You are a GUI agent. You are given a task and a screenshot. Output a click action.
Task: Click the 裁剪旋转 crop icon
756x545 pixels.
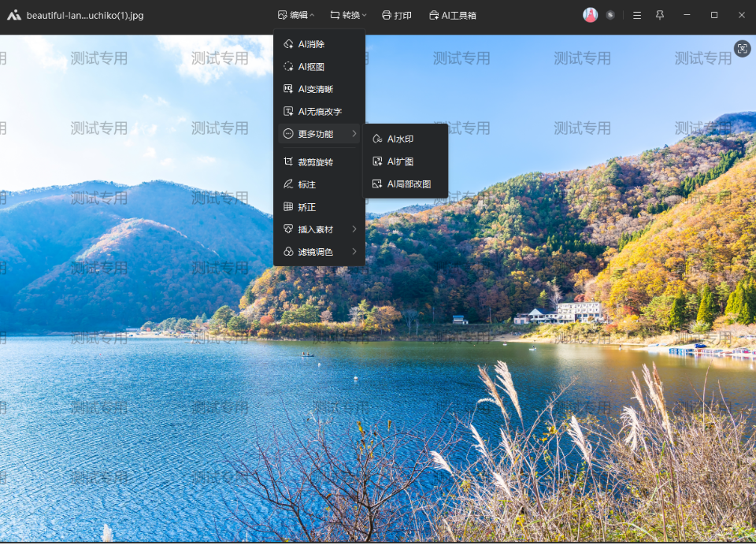288,161
